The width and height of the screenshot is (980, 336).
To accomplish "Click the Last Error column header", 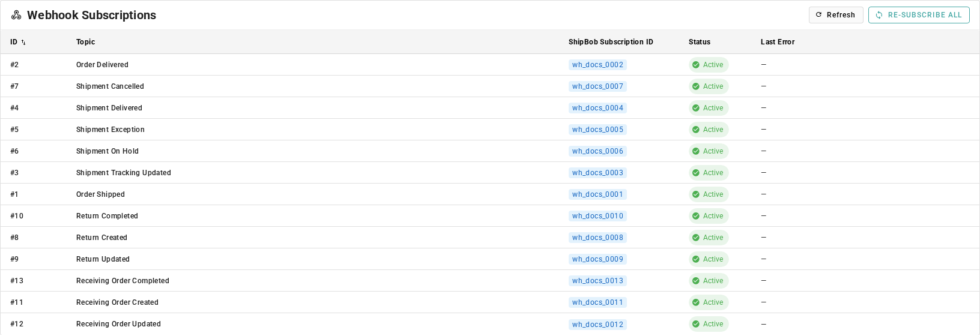I will [778, 42].
